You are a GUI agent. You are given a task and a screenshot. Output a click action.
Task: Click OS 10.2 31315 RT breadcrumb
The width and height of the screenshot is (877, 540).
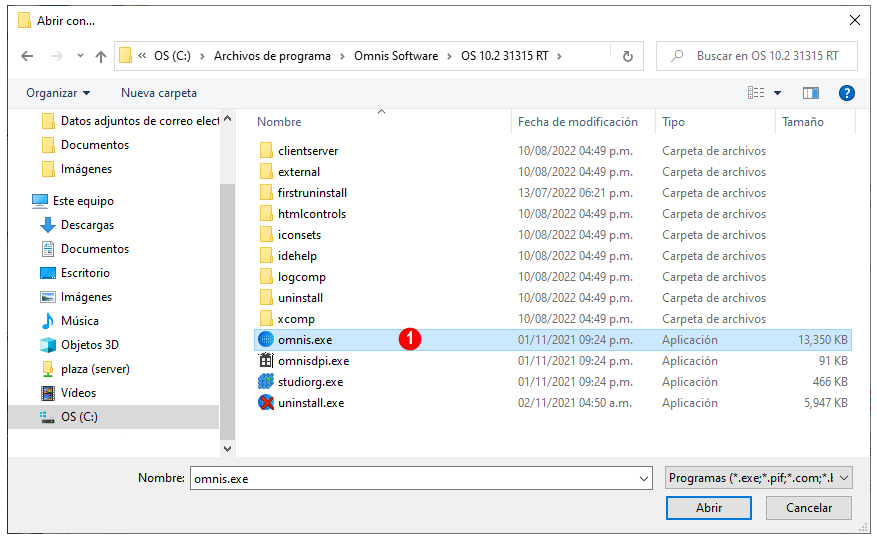click(x=504, y=56)
